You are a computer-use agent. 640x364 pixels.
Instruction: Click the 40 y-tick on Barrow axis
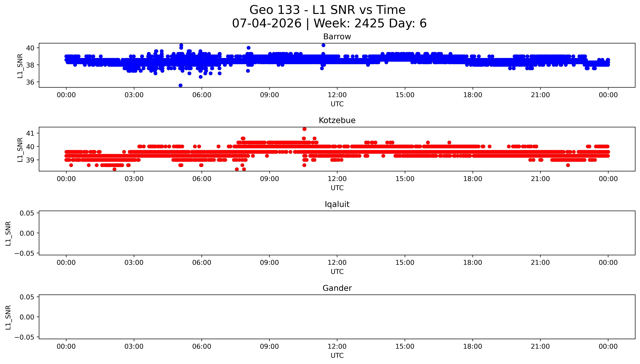point(30,48)
